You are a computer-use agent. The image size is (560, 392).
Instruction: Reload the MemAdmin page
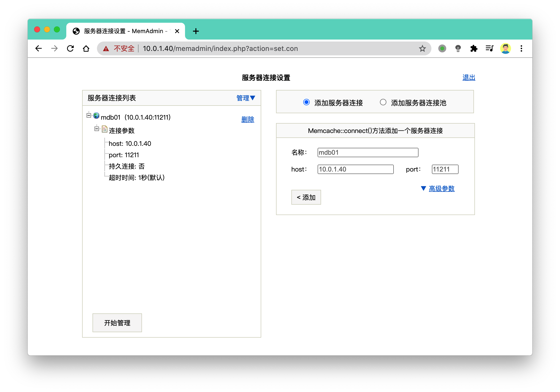click(x=70, y=48)
